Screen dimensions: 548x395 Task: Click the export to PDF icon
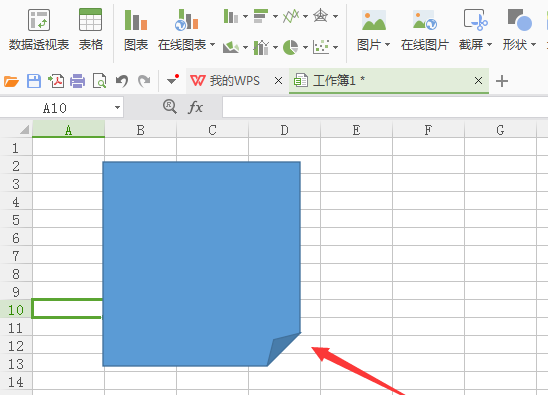click(x=56, y=81)
